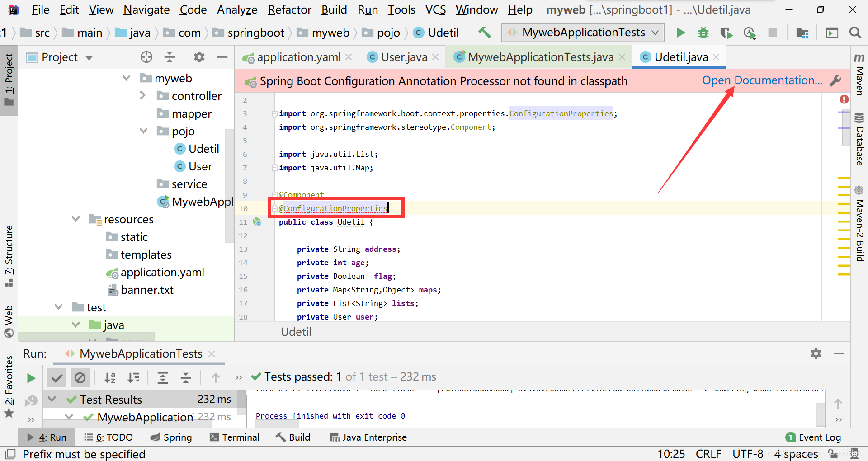The height and width of the screenshot is (461, 868).
Task: Close the Udetil.java tab
Action: point(716,57)
